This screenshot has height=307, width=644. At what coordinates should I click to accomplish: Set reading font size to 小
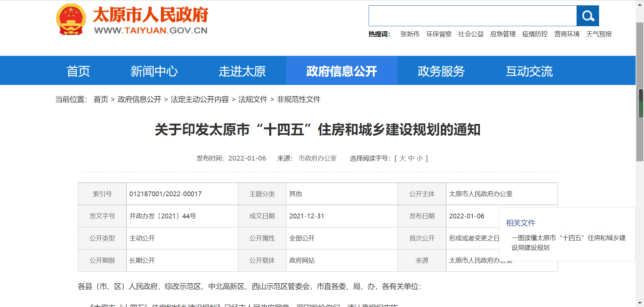coord(420,158)
